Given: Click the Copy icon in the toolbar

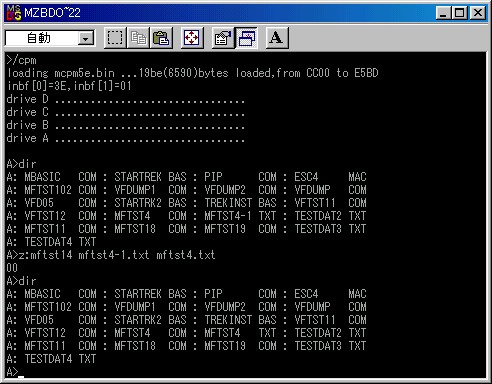Looking at the screenshot, I should click(138, 38).
